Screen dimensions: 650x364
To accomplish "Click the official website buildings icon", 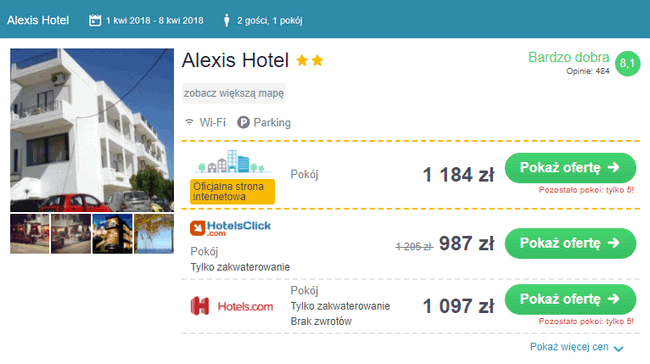I will tap(232, 161).
